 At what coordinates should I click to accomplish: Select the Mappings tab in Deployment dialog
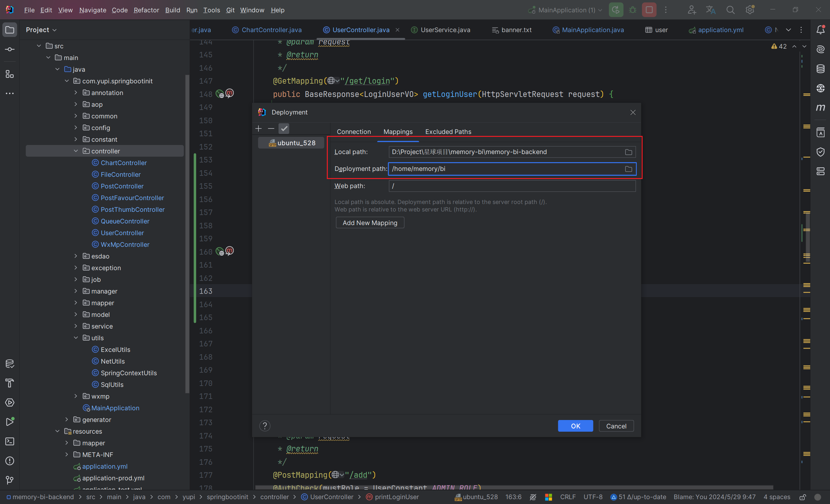tap(398, 131)
